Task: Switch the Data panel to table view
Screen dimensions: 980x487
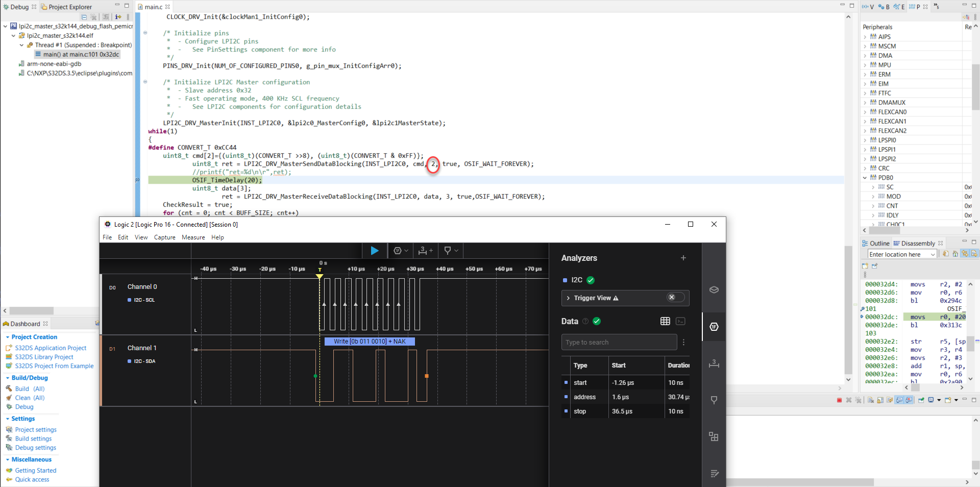Action: pos(665,321)
